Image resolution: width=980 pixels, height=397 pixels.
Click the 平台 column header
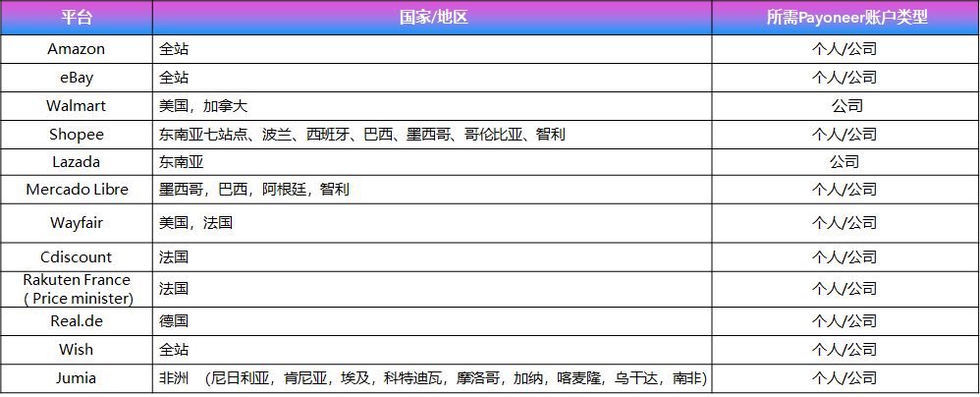[77, 18]
